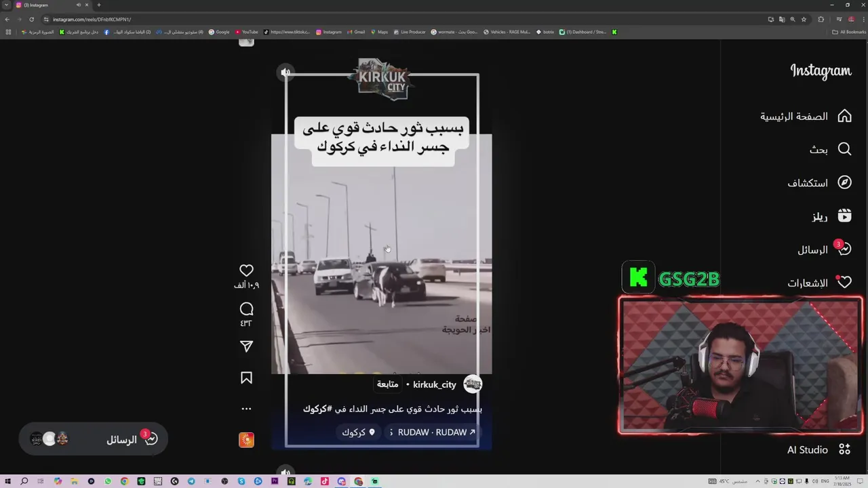
Task: Open the kirkuk_city profile avatar
Action: [473, 384]
